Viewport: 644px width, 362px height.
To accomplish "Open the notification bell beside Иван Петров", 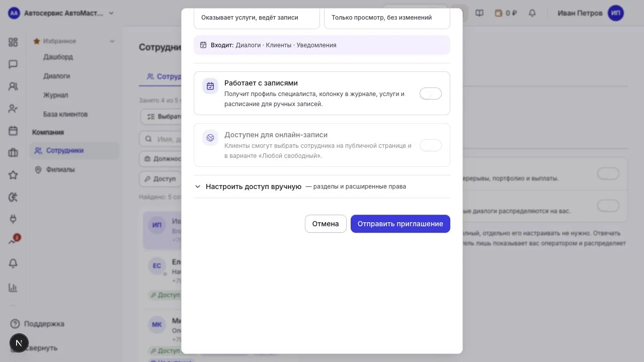I will [532, 13].
